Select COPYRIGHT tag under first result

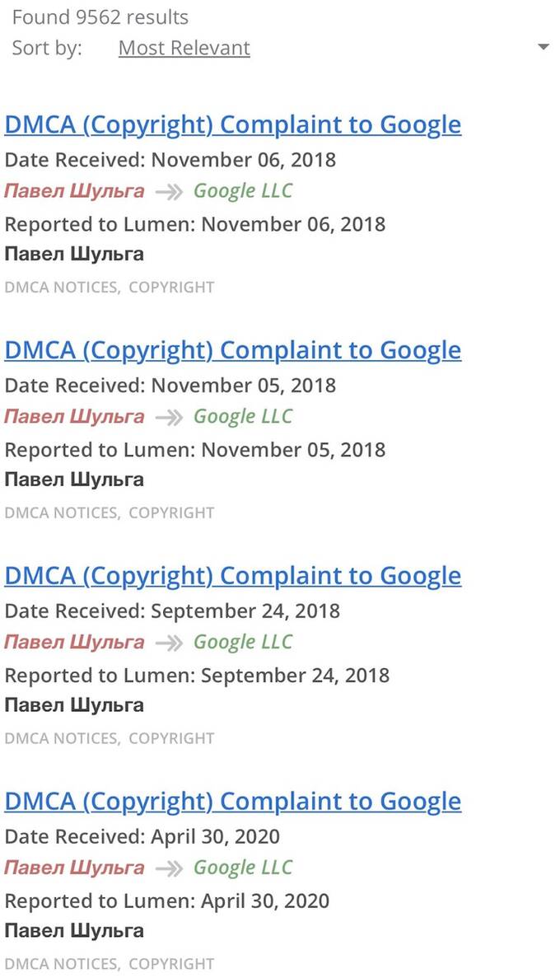171,288
